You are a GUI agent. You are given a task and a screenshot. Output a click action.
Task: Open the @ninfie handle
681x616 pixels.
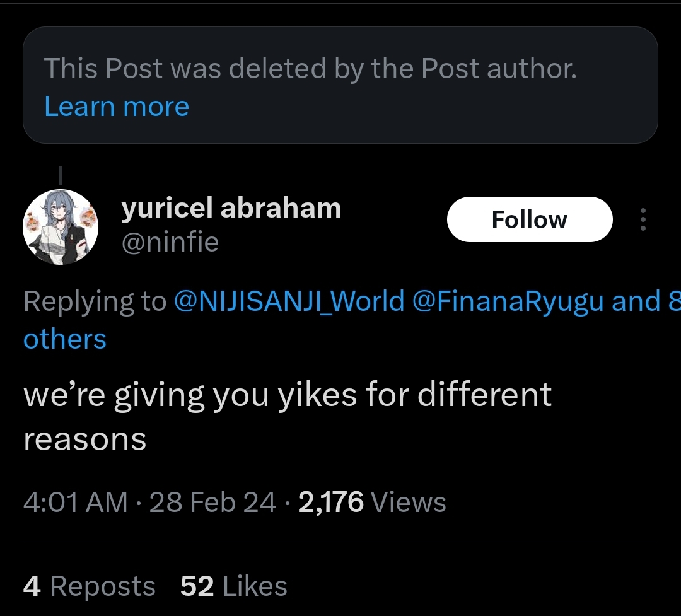point(170,242)
